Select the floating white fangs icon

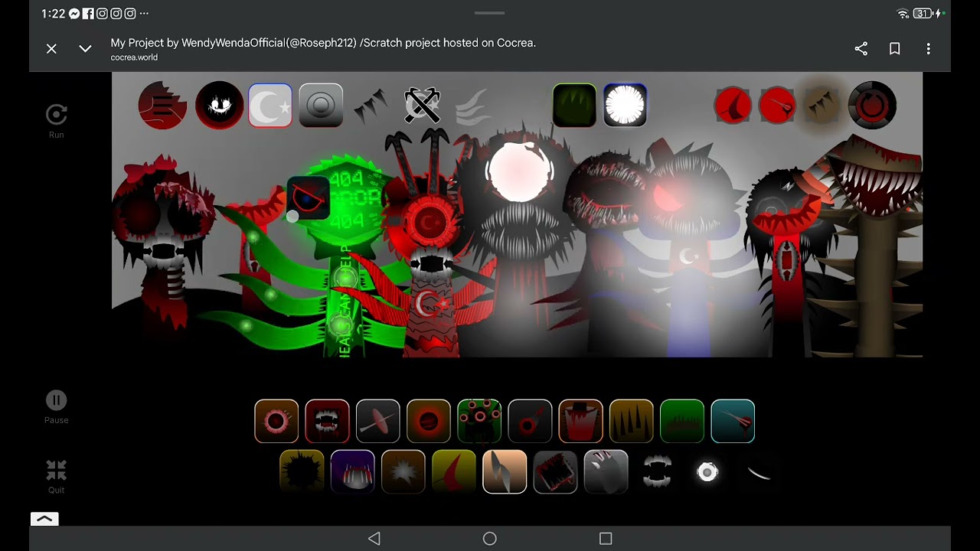(x=656, y=471)
